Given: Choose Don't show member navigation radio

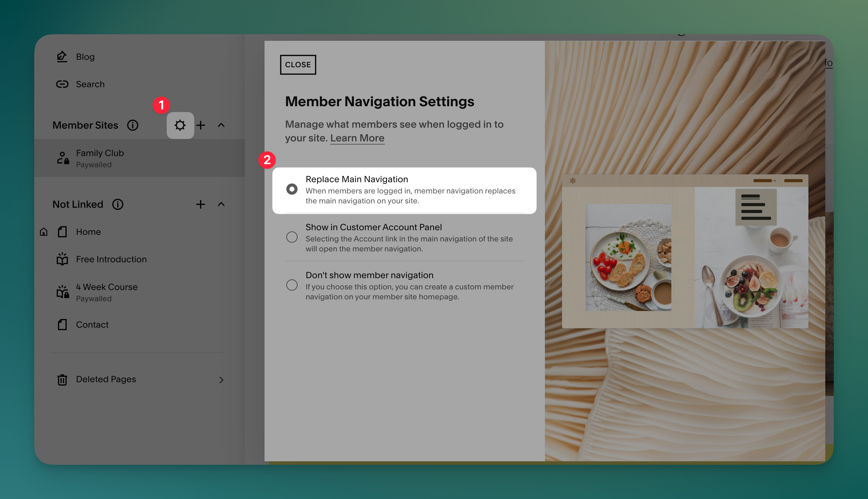Looking at the screenshot, I should click(292, 285).
